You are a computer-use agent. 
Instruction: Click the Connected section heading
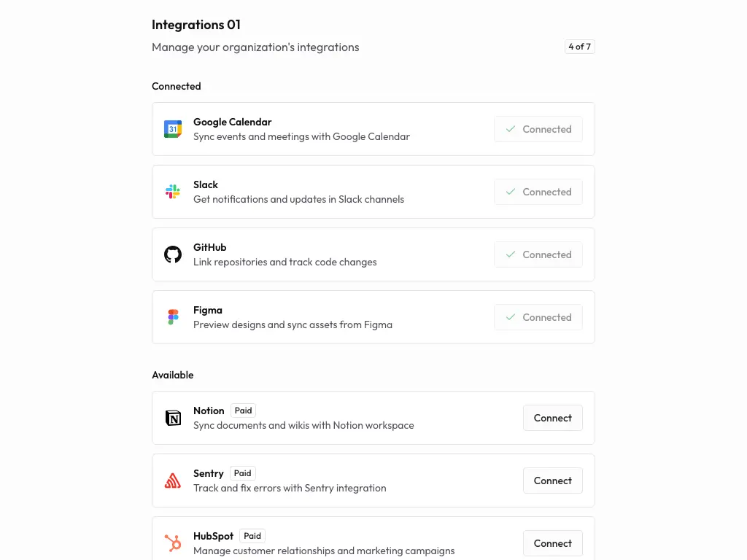176,86
